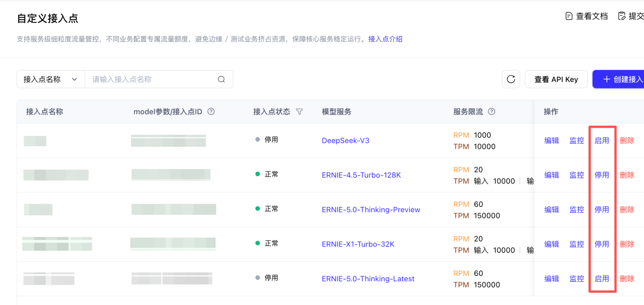644x305 pixels.
Task: Click the refresh list icon button
Action: pos(511,79)
